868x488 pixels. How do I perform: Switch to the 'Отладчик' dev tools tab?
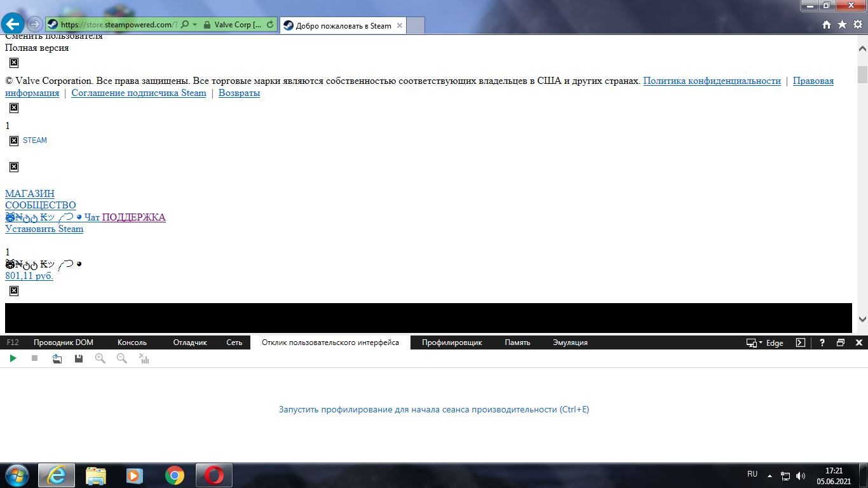pyautogui.click(x=190, y=342)
